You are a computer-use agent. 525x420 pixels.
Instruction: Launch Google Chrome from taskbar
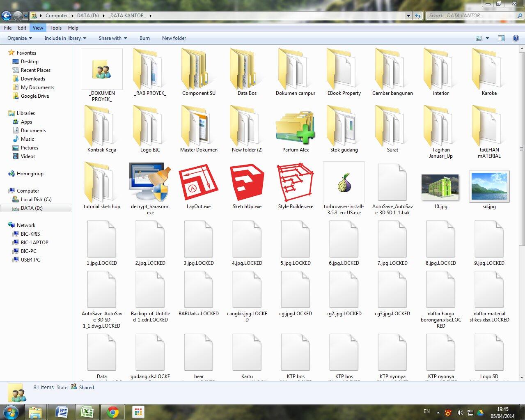click(x=113, y=412)
